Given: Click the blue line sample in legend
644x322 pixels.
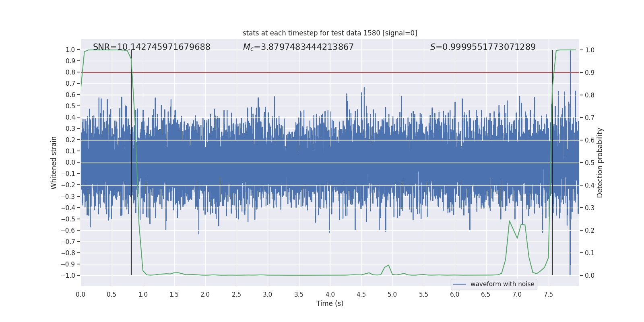Looking at the screenshot, I should 459,284.
